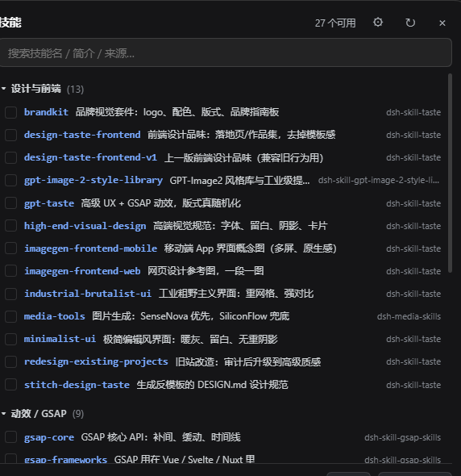Check the high-end-visual-design checkbox
461x476 pixels.
(x=11, y=226)
